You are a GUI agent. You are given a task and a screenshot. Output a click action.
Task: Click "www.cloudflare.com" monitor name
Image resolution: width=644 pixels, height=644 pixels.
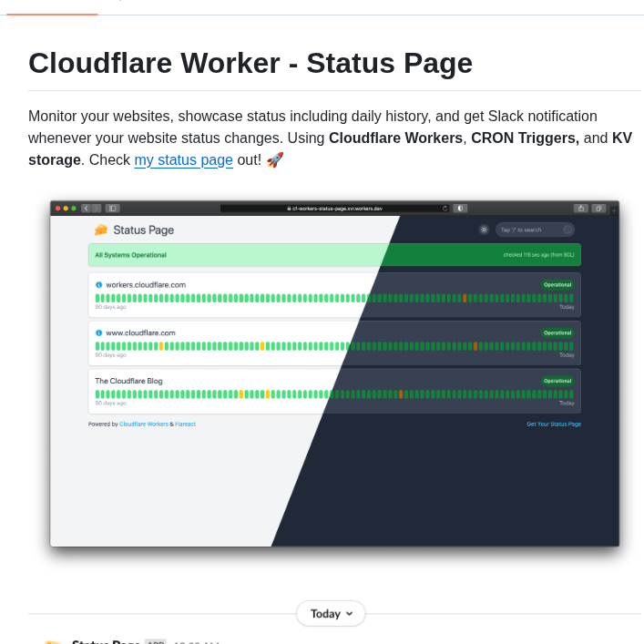(x=140, y=332)
